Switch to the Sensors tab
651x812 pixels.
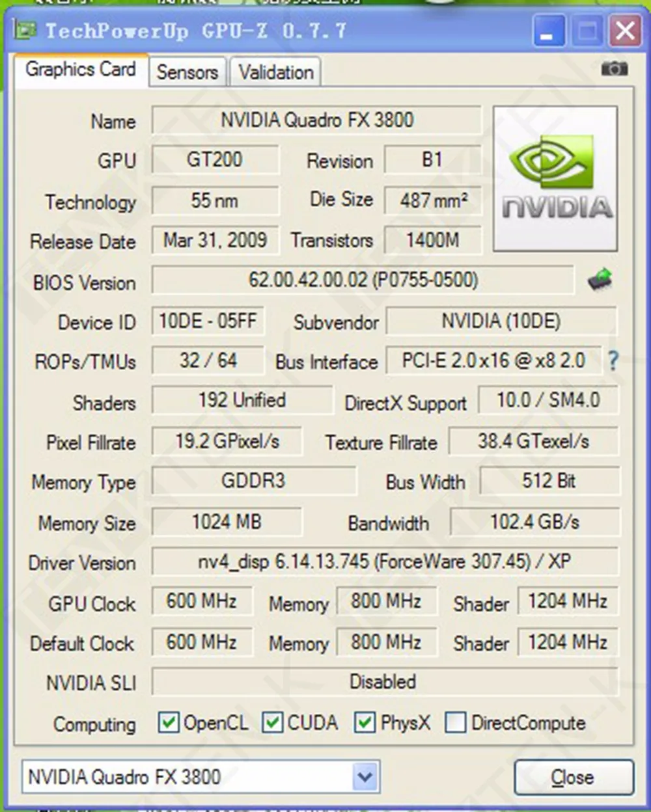click(187, 72)
